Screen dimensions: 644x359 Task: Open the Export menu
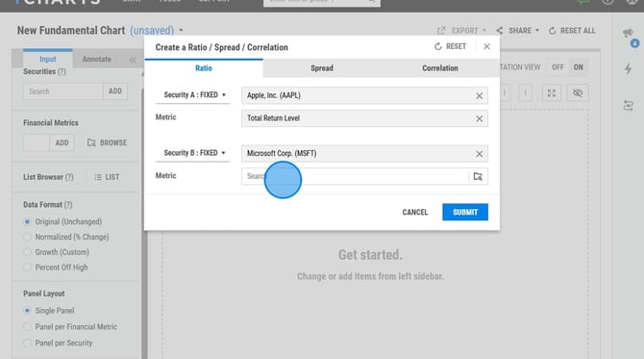pos(461,31)
